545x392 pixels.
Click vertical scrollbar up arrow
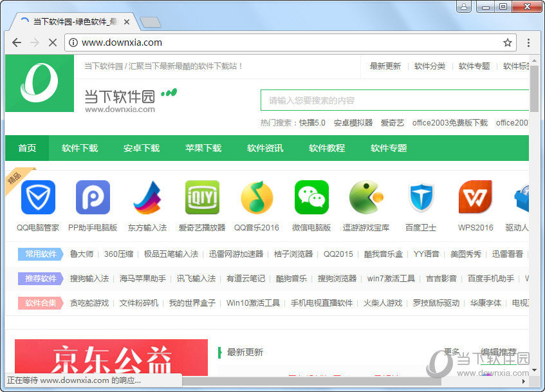coord(535,60)
